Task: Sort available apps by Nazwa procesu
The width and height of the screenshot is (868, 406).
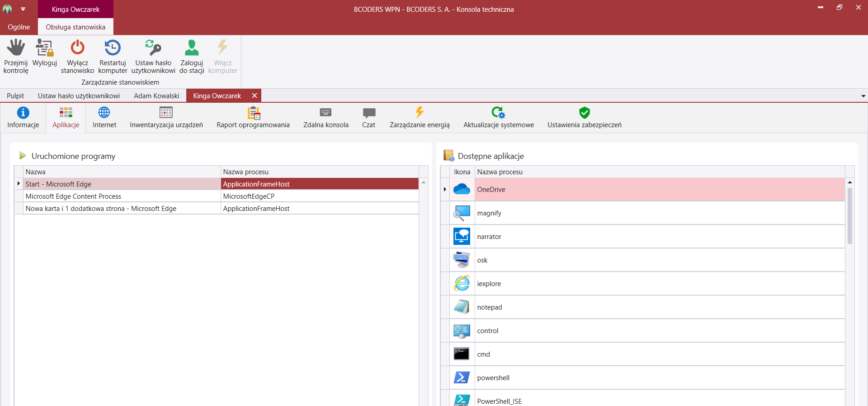Action: click(x=660, y=172)
